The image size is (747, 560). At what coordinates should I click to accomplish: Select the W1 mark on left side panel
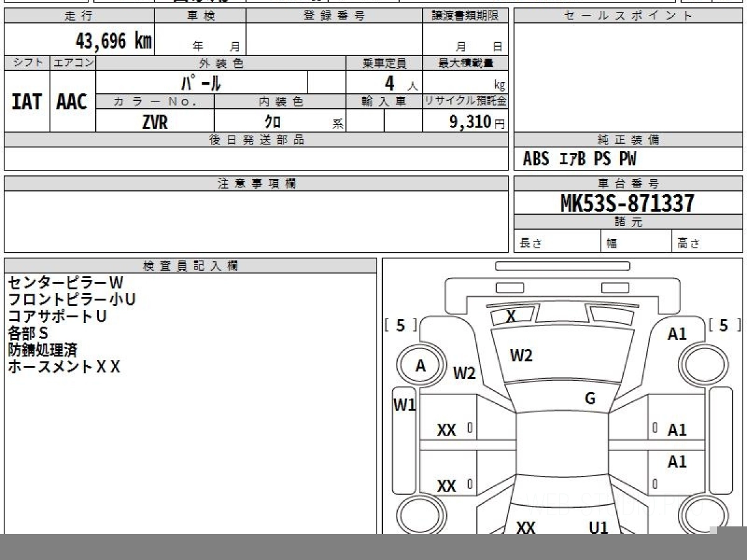(x=405, y=405)
